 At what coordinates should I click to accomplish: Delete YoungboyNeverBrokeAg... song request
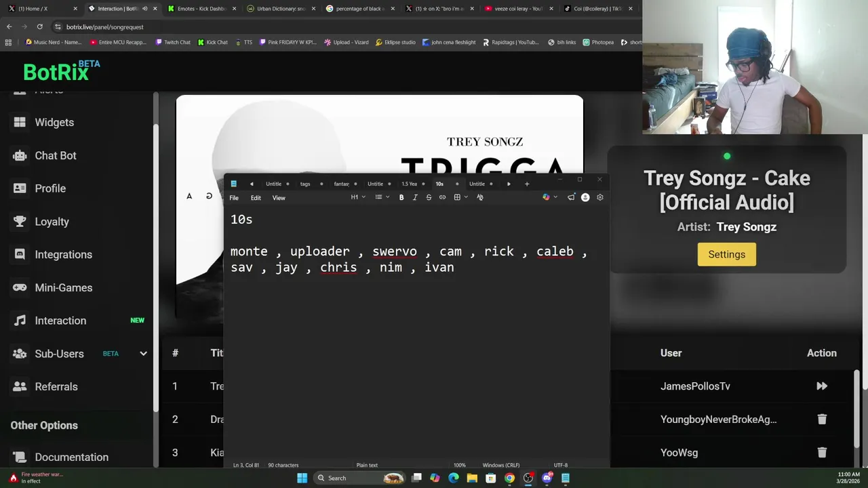[x=822, y=419]
